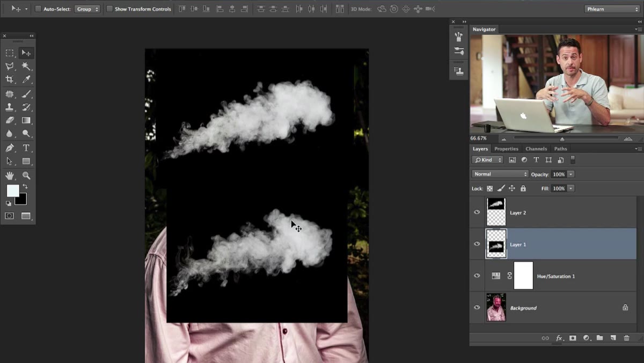Swap foreground and background colors
The width and height of the screenshot is (644, 363).
[25, 187]
